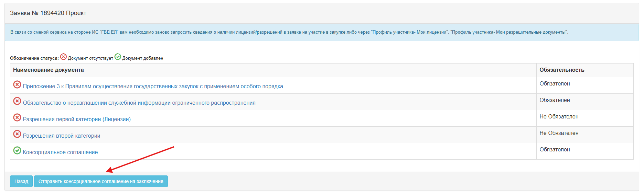Click Обязателен cell in the Приложение 3 row
The height and width of the screenshot is (195, 644).
tap(555, 84)
